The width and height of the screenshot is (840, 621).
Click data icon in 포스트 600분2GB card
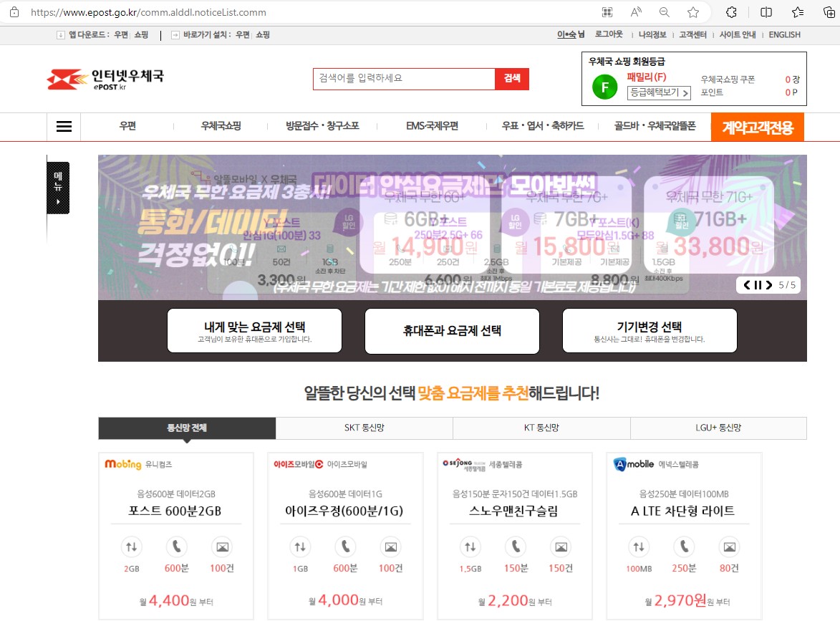click(131, 547)
